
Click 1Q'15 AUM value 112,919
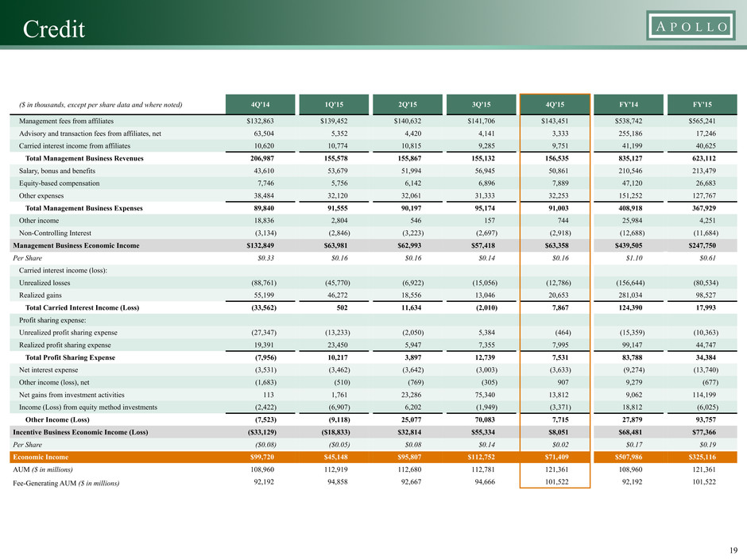335,469
